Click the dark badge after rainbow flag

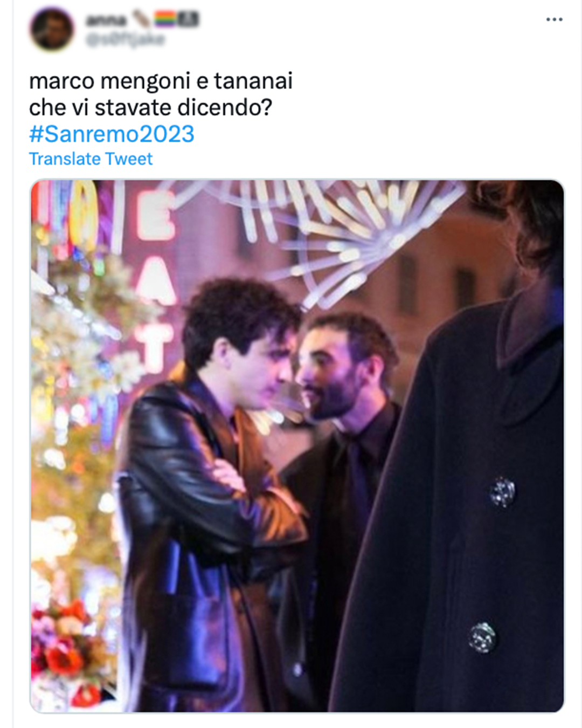189,19
